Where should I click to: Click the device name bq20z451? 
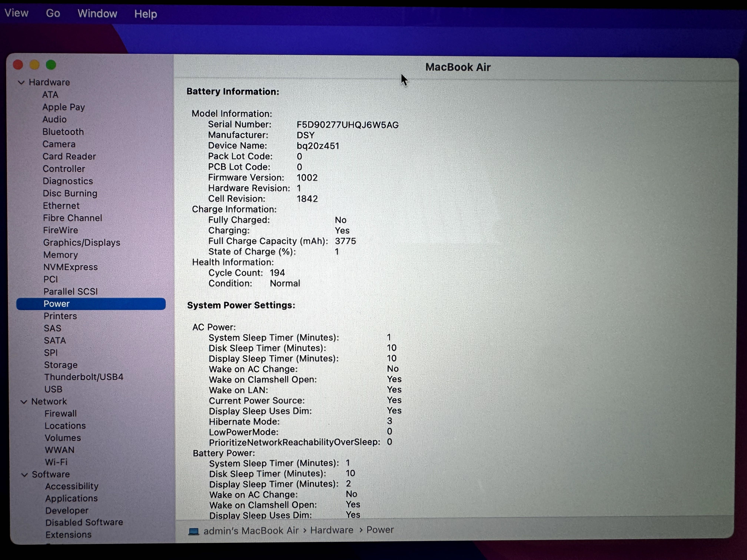(x=318, y=146)
